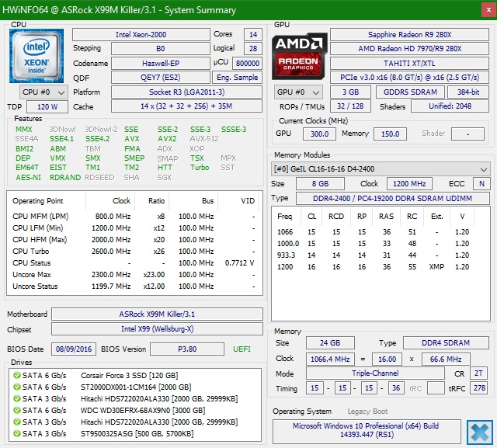Click the DDR4-2400 / PC4-19200 type field

click(393, 198)
